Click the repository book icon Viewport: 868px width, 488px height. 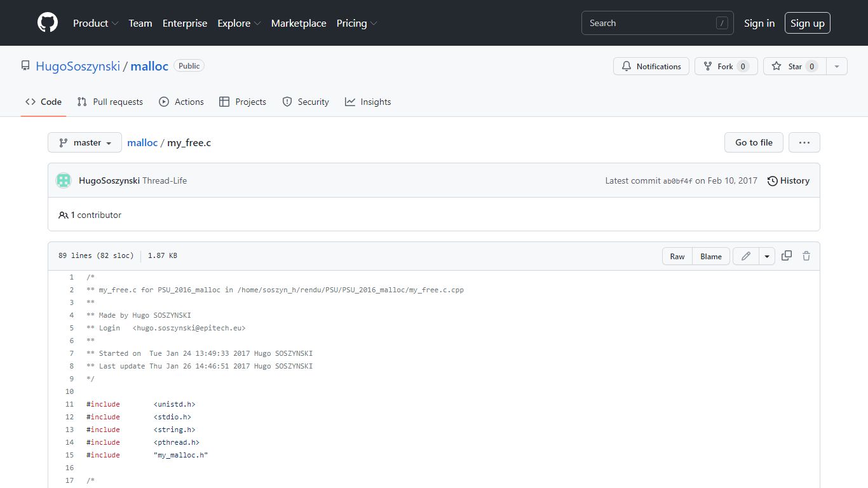click(25, 66)
